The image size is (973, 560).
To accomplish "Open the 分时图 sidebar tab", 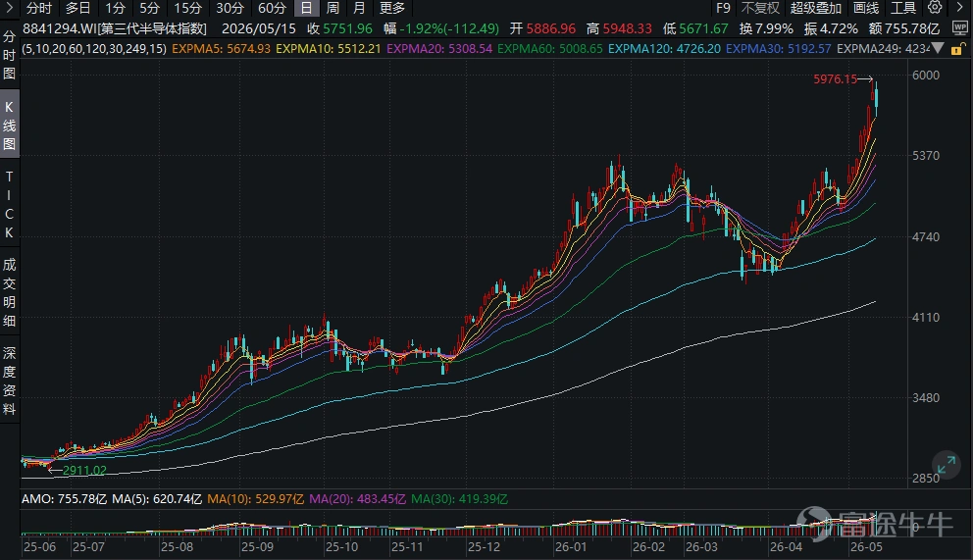I will point(9,55).
